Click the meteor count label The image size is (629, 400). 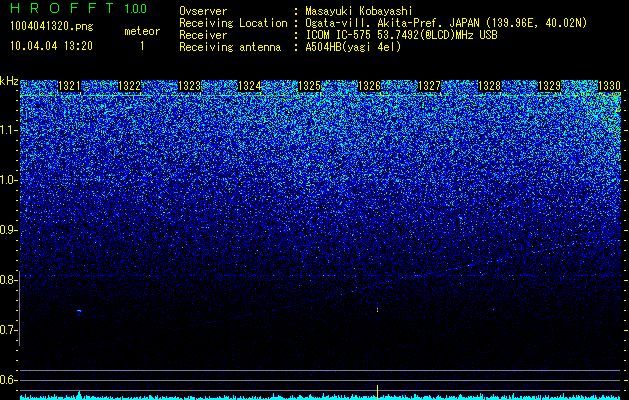click(x=142, y=31)
